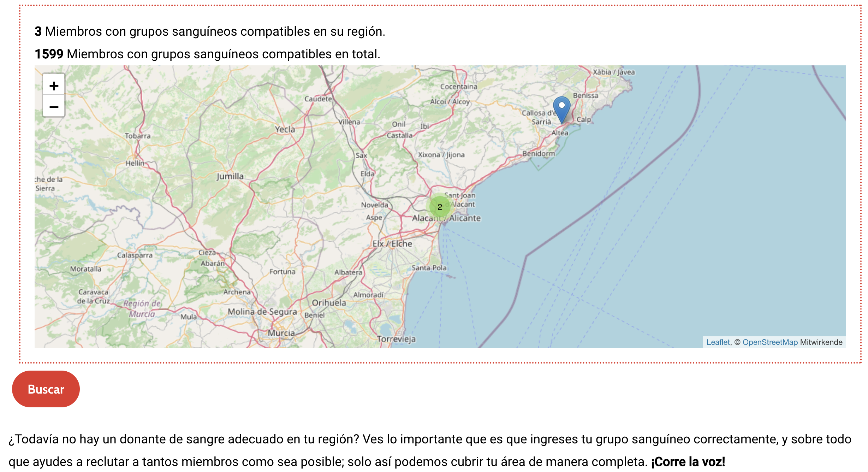This screenshot has width=868, height=472.
Task: Click the Santa Pola map label
Action: [x=429, y=268]
